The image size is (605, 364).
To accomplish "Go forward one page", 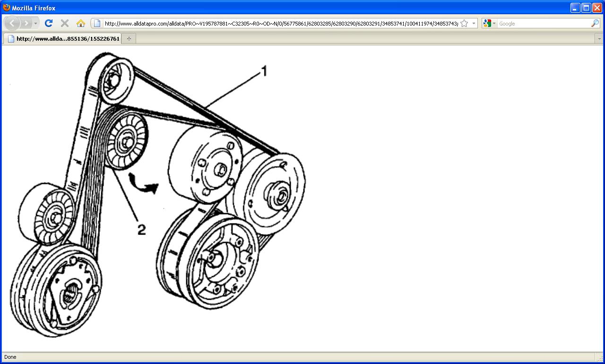I will 26,23.
